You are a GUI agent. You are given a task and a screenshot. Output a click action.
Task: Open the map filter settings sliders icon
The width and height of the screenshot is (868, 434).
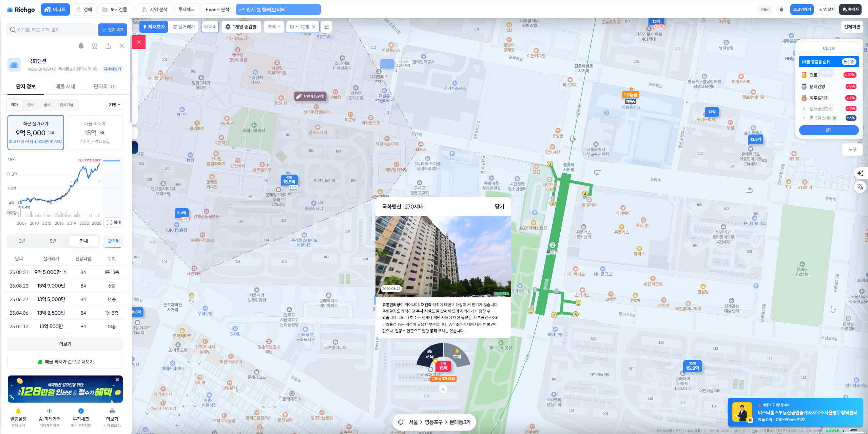(326, 27)
